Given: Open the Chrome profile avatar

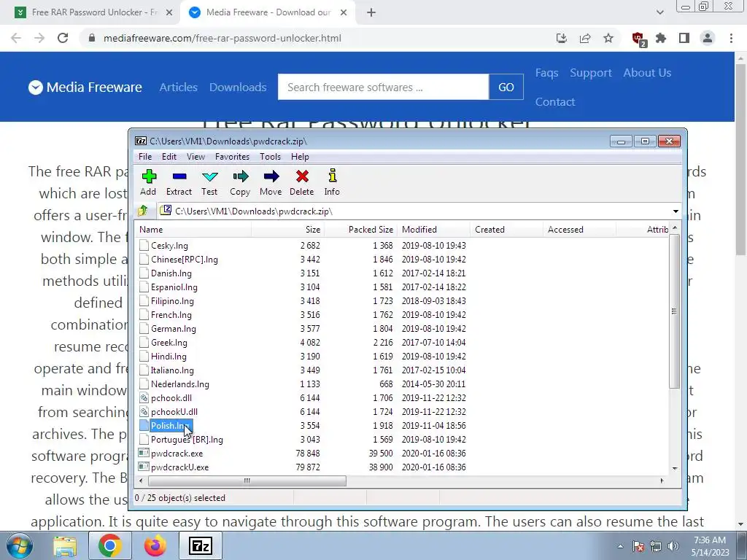Looking at the screenshot, I should 708,38.
